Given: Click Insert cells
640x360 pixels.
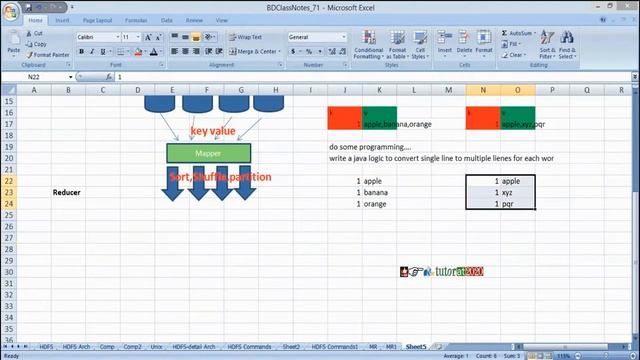Looking at the screenshot, I should 444,43.
